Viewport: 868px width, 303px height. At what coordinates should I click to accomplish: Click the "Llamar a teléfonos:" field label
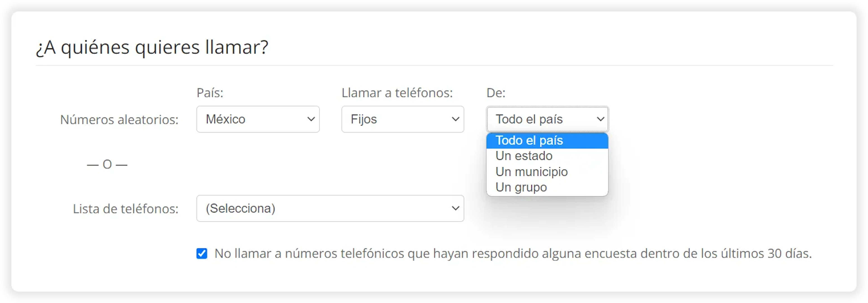[x=397, y=93]
